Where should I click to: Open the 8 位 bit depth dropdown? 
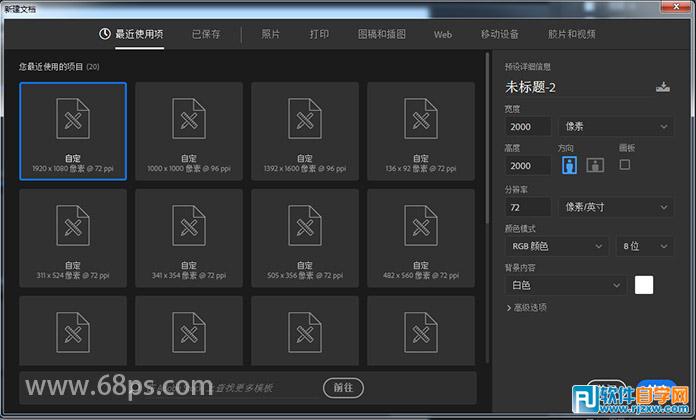[645, 246]
